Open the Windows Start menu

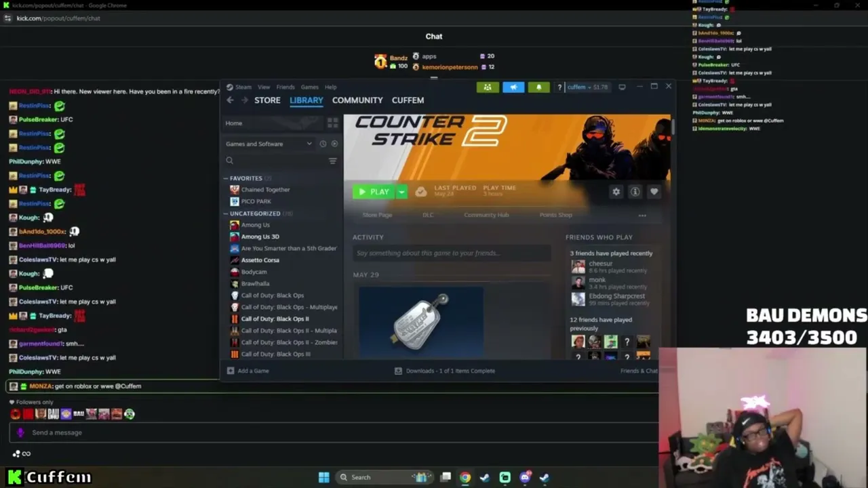tap(324, 477)
